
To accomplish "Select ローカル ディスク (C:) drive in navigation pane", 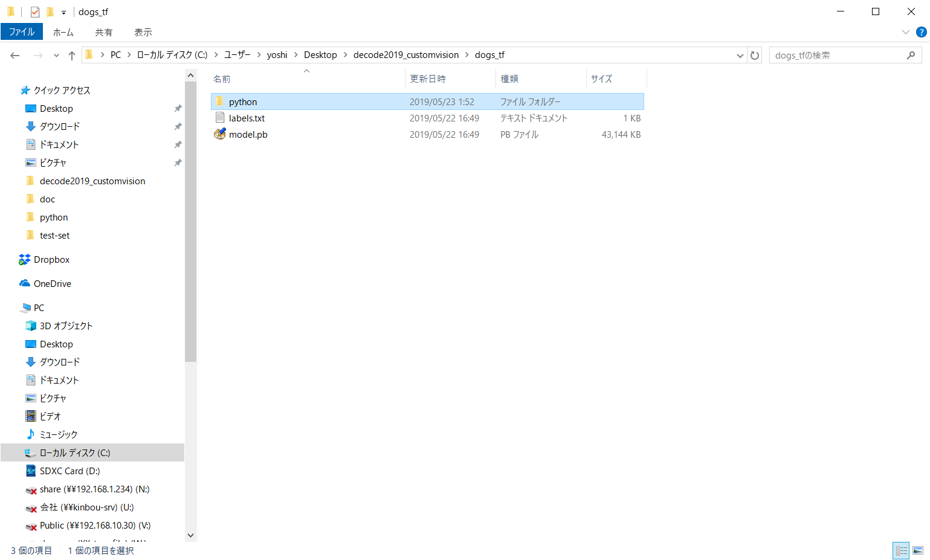I will (x=92, y=452).
